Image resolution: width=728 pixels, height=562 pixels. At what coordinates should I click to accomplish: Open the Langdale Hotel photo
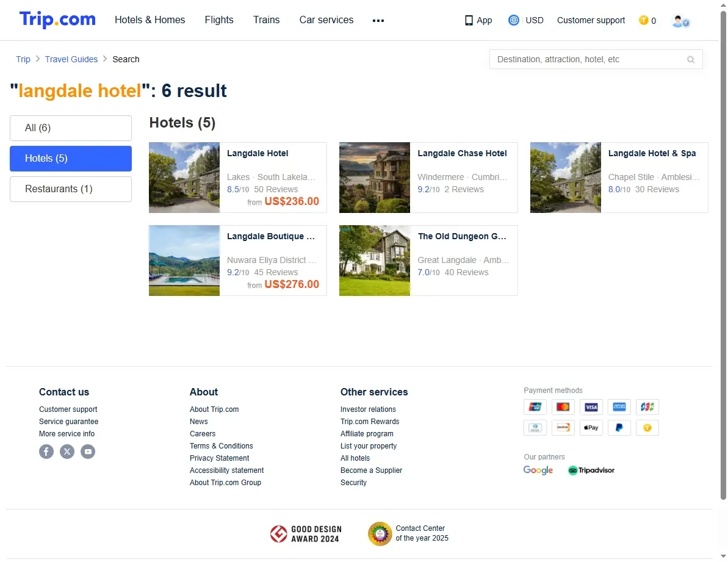(184, 178)
